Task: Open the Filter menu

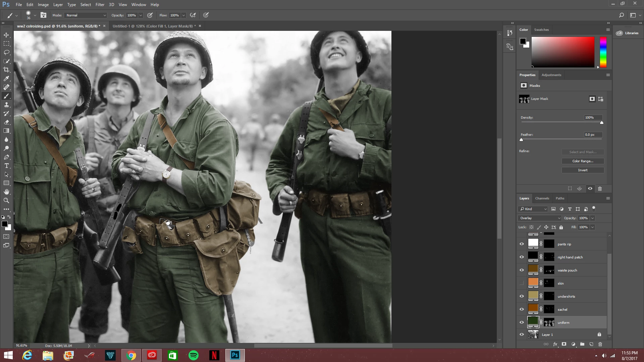Action: click(100, 5)
